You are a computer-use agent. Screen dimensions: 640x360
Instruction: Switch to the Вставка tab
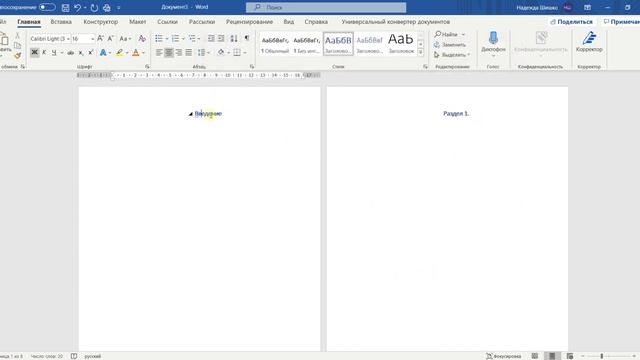point(61,22)
